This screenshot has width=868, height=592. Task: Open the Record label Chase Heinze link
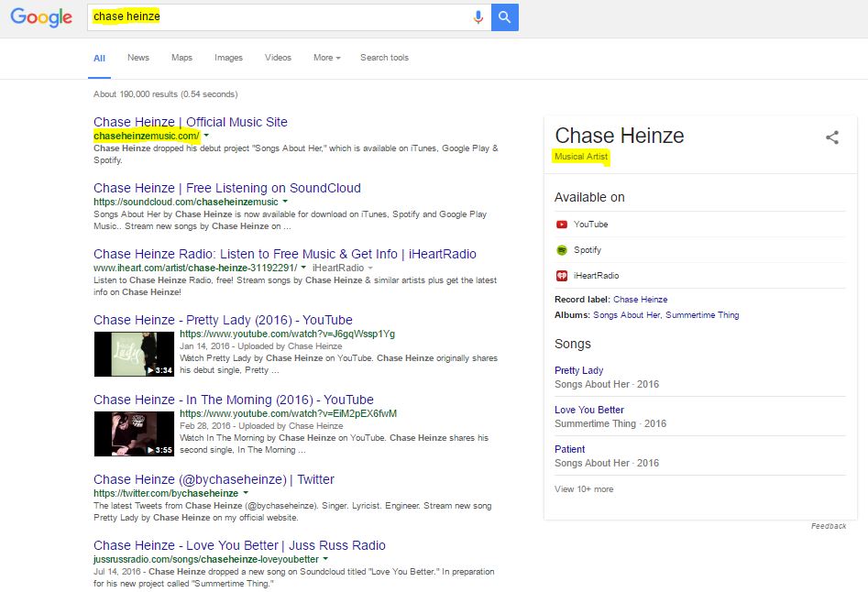[x=640, y=300]
